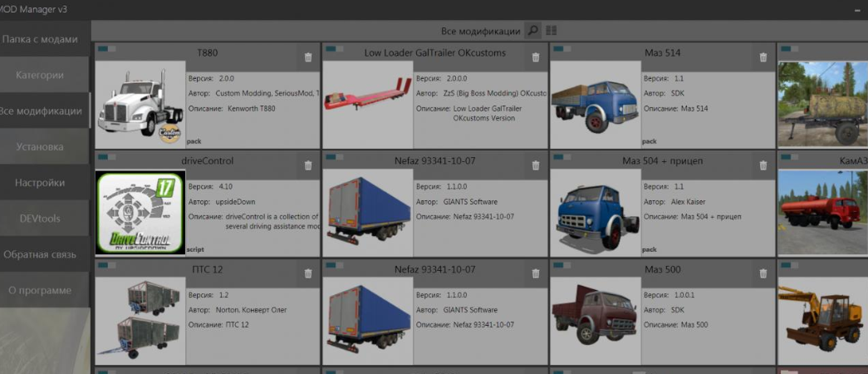Screen dimensions: 868x374
Task: Click the trash icon on the Маз 514 card
Action: point(763,57)
